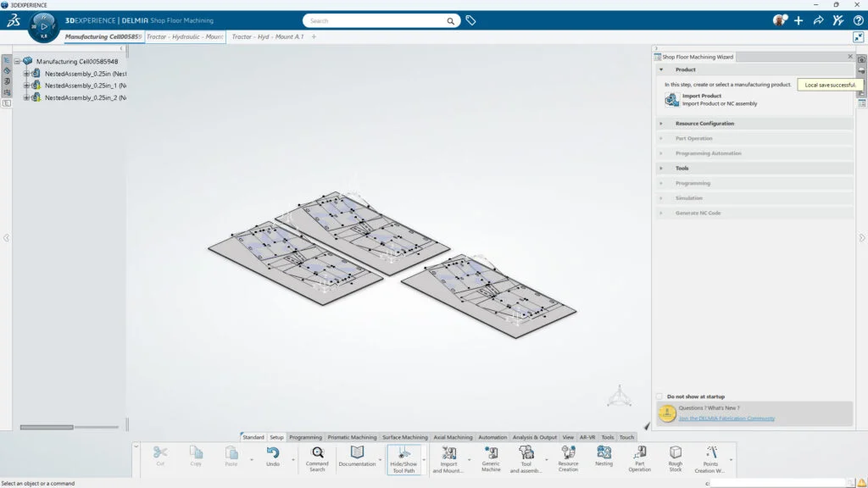
Task: Click the Dassault Systèmes logo icon
Action: (14, 21)
